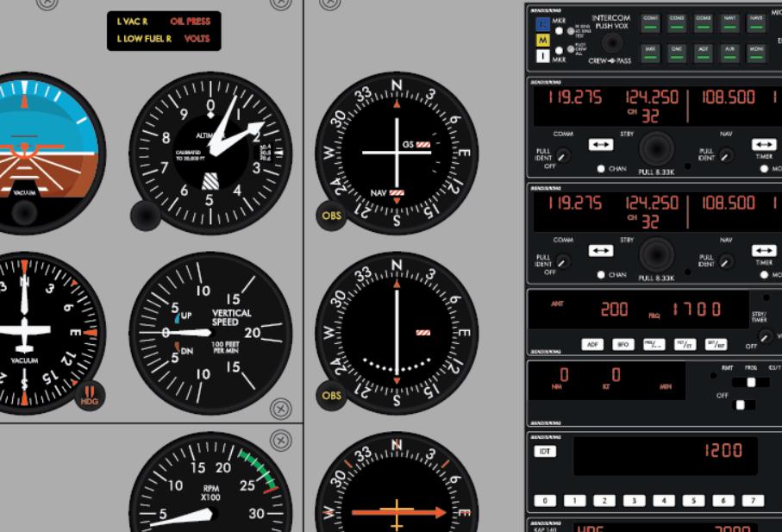
Task: Rotate the ADF OFF/volume knob
Action: coord(766,335)
